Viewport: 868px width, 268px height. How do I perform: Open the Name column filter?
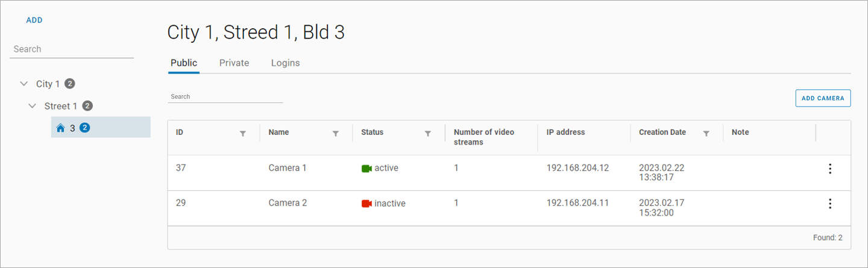pos(336,134)
